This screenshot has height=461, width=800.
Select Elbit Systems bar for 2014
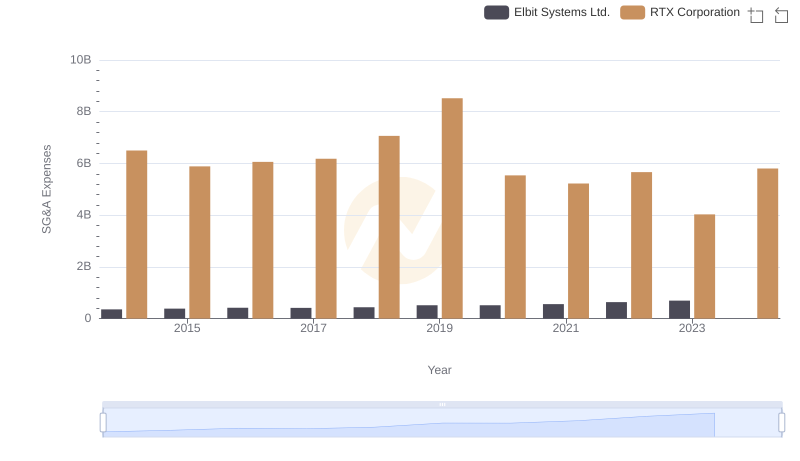click(x=112, y=314)
